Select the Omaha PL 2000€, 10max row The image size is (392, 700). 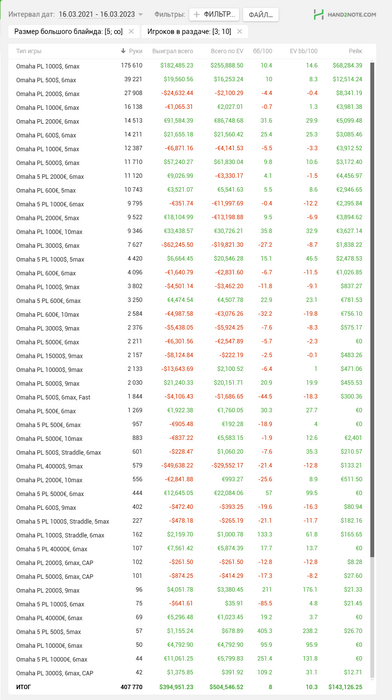189,480
